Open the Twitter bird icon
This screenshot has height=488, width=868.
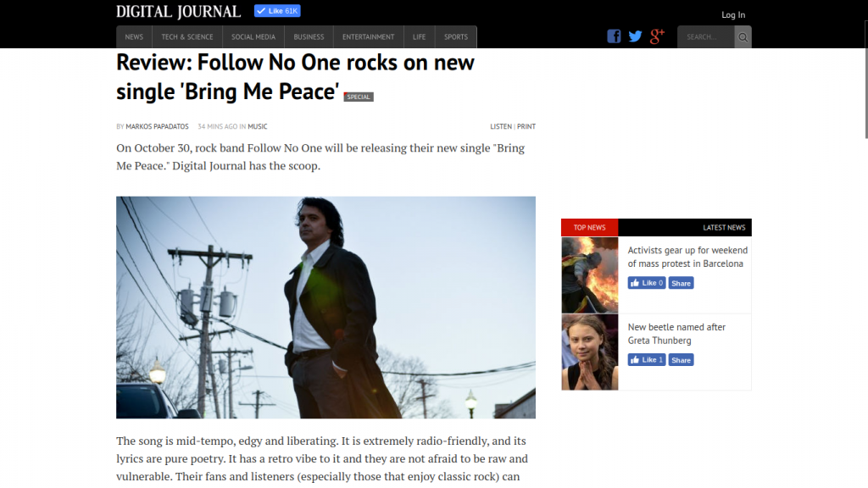pyautogui.click(x=635, y=36)
